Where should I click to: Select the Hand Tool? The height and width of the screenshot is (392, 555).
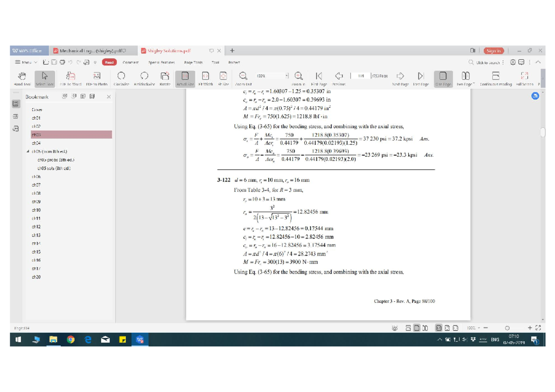point(22,76)
